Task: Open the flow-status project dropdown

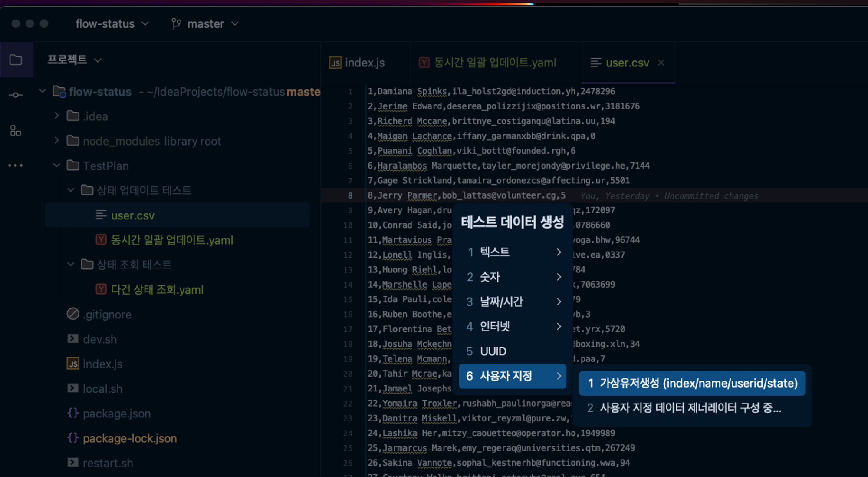Action: (112, 24)
